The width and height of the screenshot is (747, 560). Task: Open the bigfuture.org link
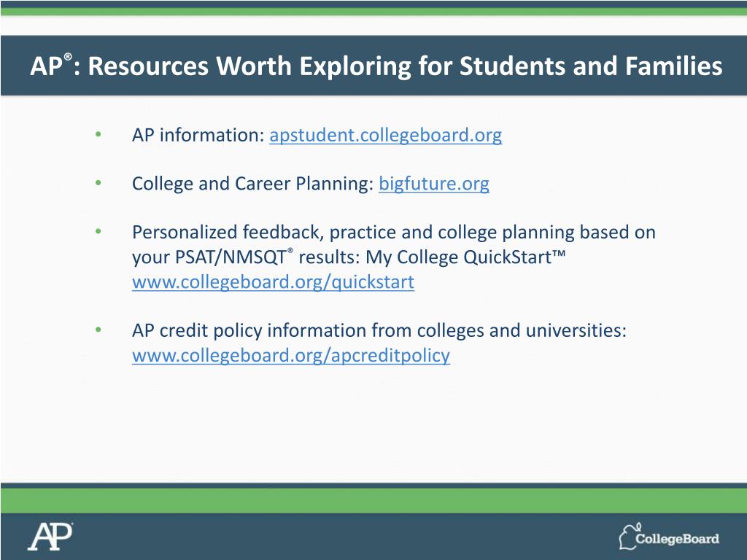click(x=434, y=184)
